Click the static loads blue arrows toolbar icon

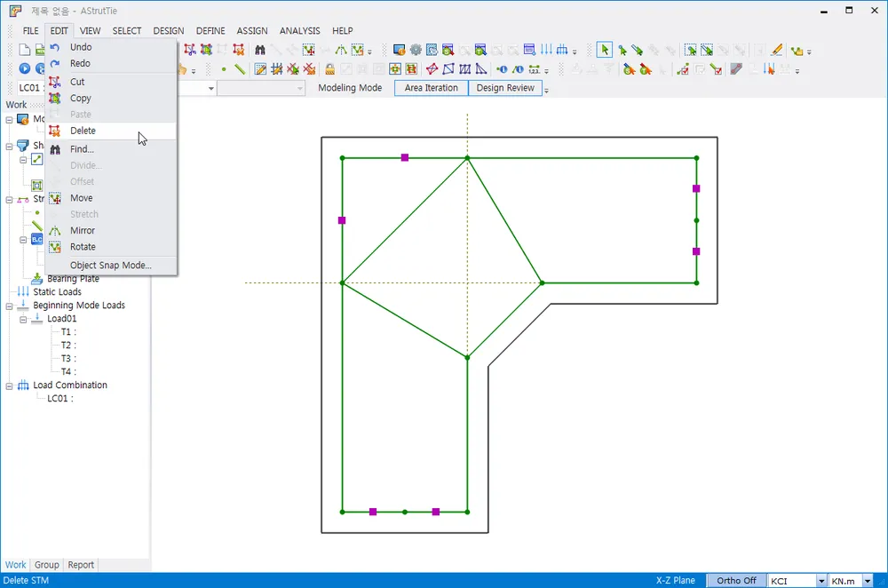[x=546, y=50]
